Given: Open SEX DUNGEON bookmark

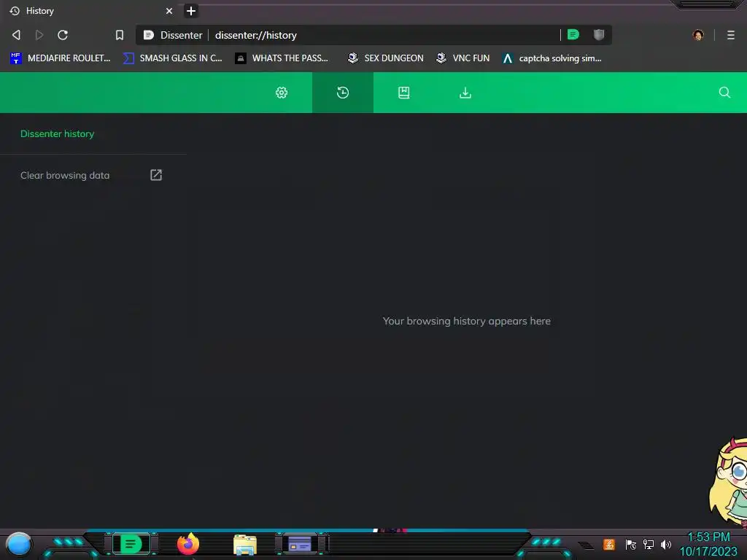Looking at the screenshot, I should tap(385, 58).
